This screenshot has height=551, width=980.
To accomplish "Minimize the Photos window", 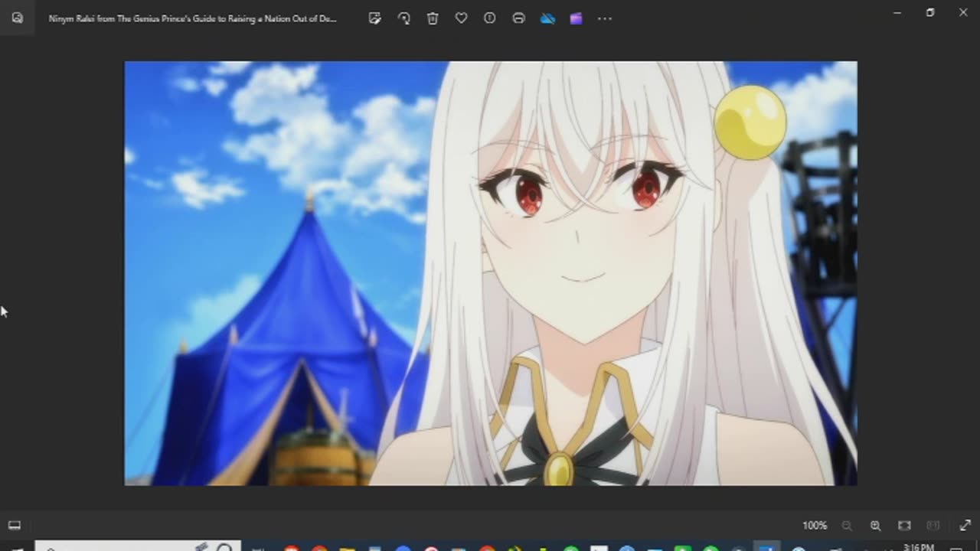I will click(897, 12).
